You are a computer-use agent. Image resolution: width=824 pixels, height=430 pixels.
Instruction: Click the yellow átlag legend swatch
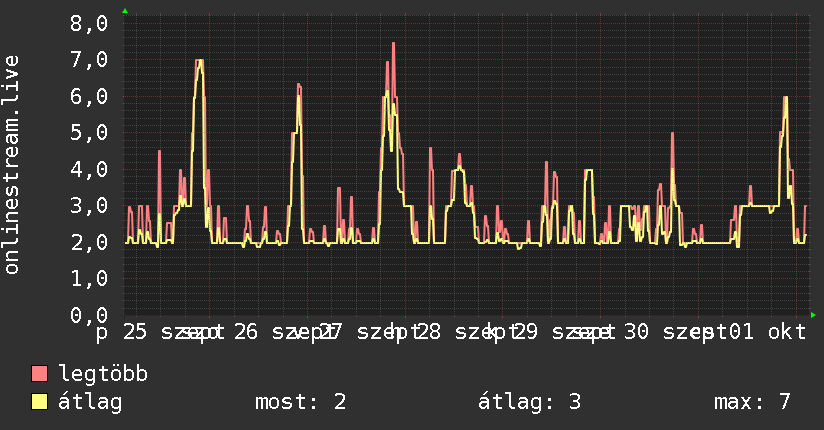(x=39, y=401)
